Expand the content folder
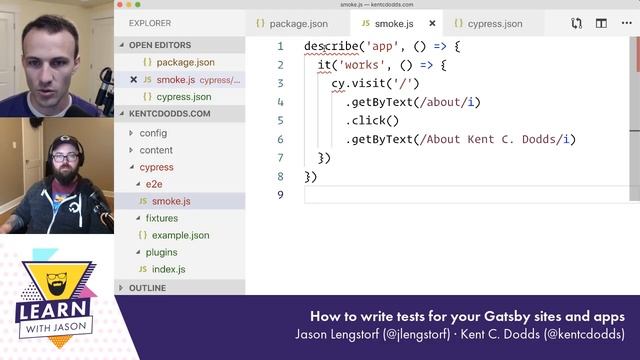This screenshot has width=640, height=360. pyautogui.click(x=131, y=150)
